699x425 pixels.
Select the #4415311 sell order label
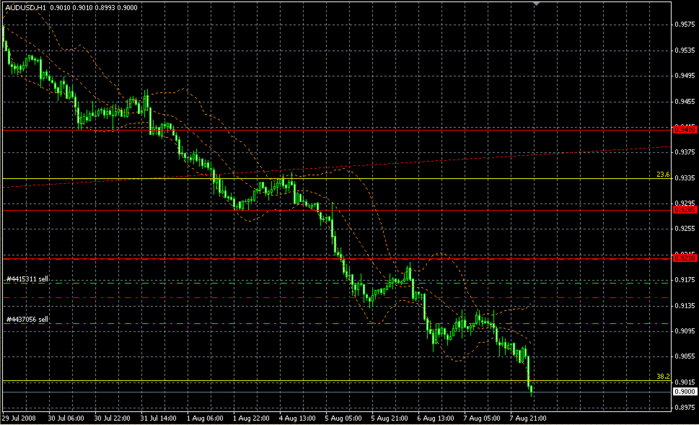pos(27,279)
